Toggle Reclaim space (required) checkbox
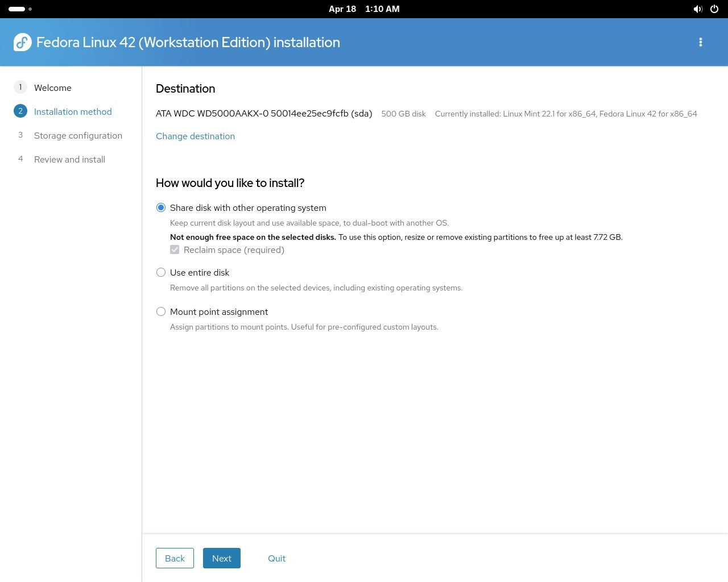The image size is (728, 582). [x=175, y=250]
